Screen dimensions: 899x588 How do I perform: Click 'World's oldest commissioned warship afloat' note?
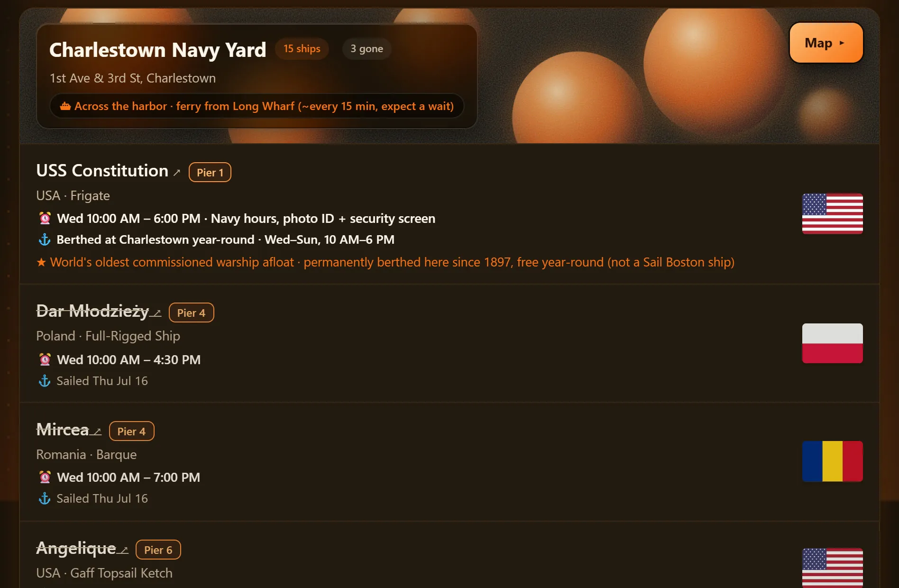[x=172, y=262]
